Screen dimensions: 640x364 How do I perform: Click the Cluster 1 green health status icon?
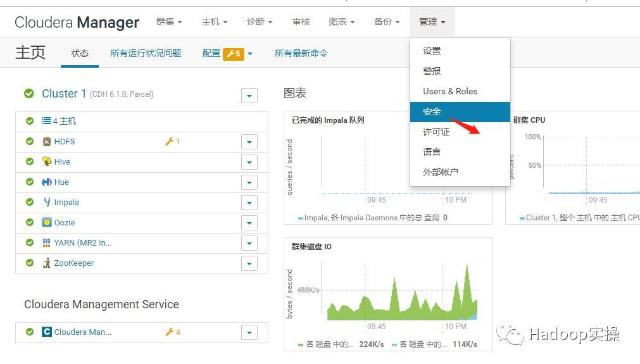[29, 94]
